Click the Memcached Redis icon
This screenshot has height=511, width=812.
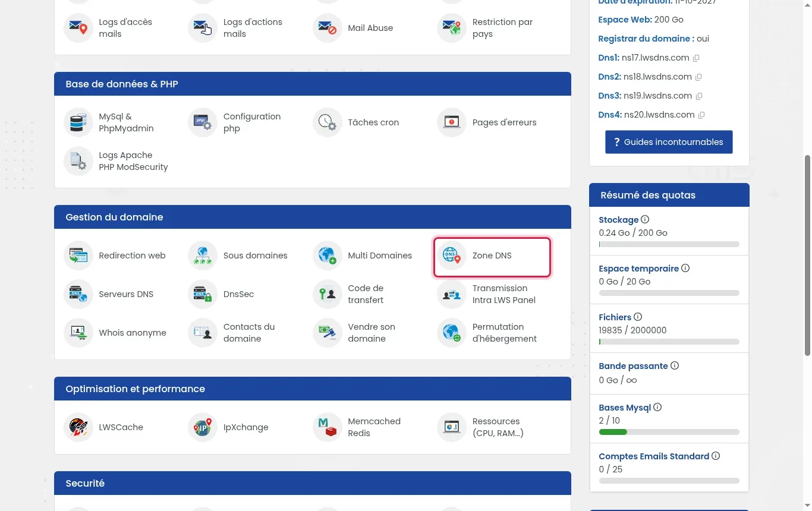[x=328, y=427]
